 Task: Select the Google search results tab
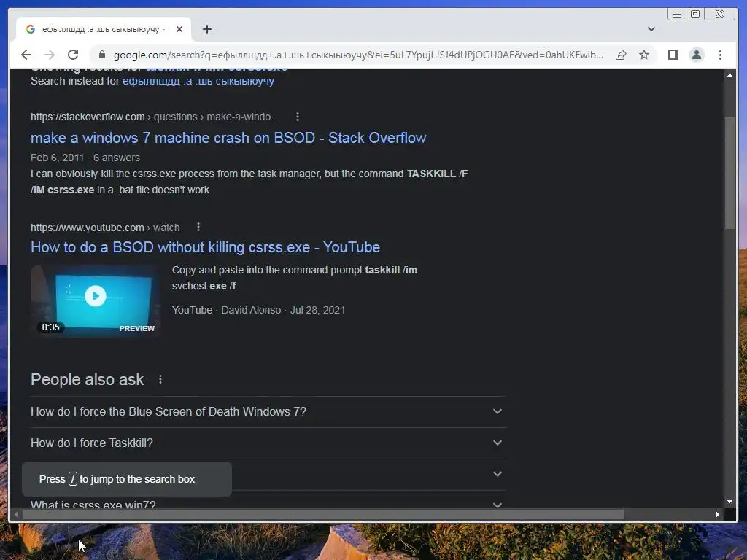click(x=104, y=29)
